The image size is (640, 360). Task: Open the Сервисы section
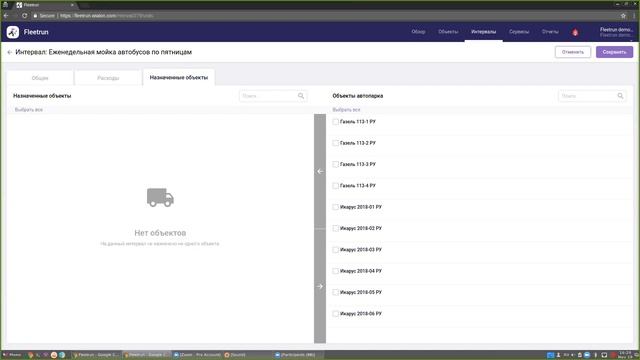[x=519, y=32]
